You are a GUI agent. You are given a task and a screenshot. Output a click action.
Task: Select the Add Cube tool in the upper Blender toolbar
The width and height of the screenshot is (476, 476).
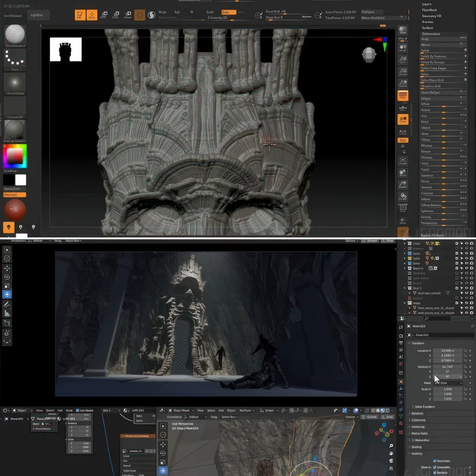point(7,323)
